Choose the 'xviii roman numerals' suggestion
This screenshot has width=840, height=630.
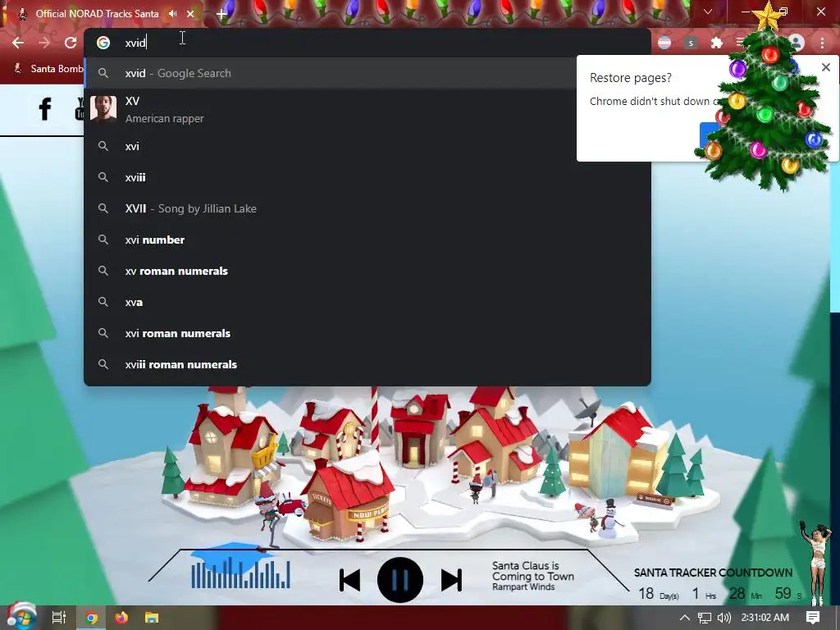pyautogui.click(x=367, y=364)
